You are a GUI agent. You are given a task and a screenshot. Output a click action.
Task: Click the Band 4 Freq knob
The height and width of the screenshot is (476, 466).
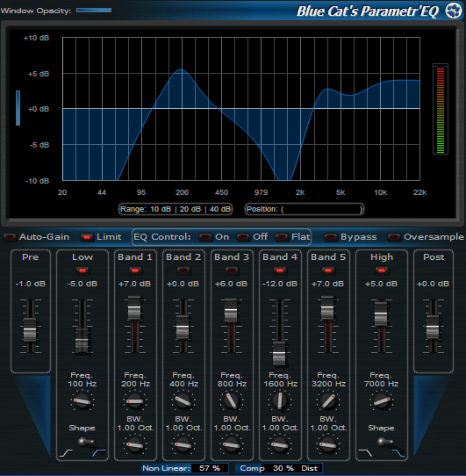click(x=280, y=401)
